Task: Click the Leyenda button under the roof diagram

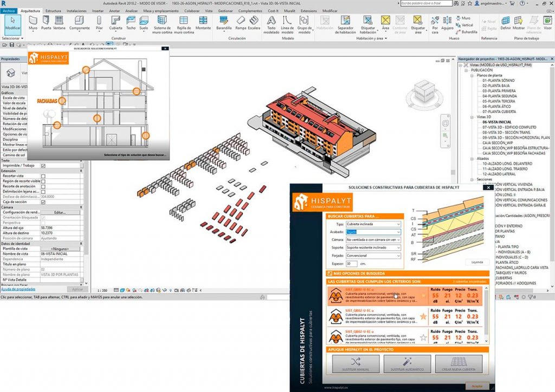Action: pos(477,262)
